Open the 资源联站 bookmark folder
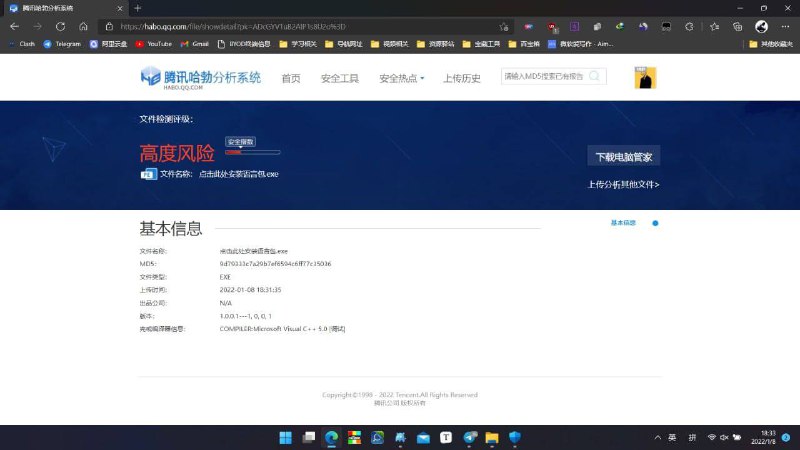 click(435, 44)
